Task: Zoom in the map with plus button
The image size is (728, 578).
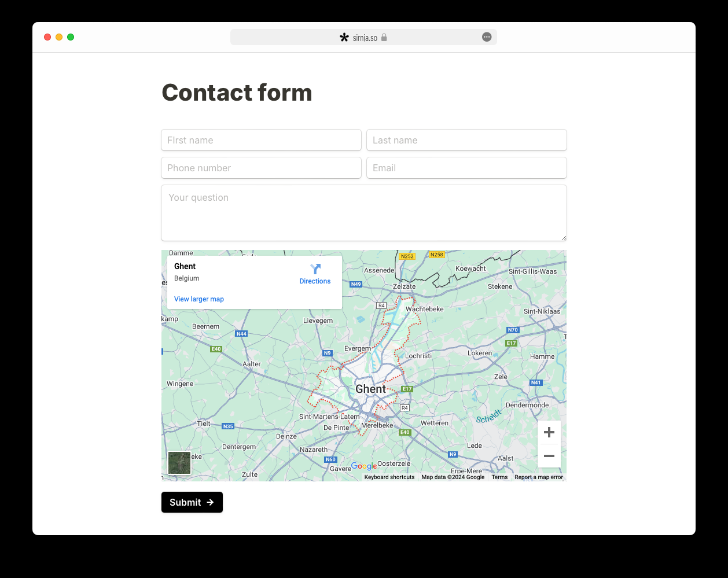Action: (549, 432)
